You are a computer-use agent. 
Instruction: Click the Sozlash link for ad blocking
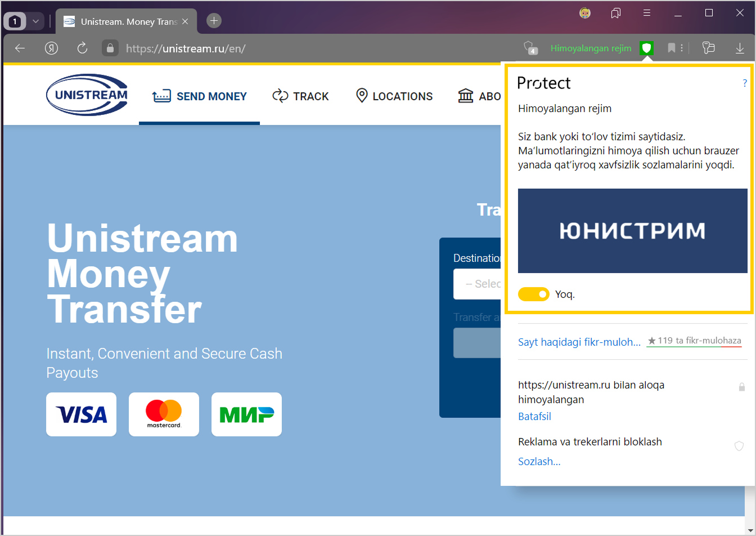point(539,462)
